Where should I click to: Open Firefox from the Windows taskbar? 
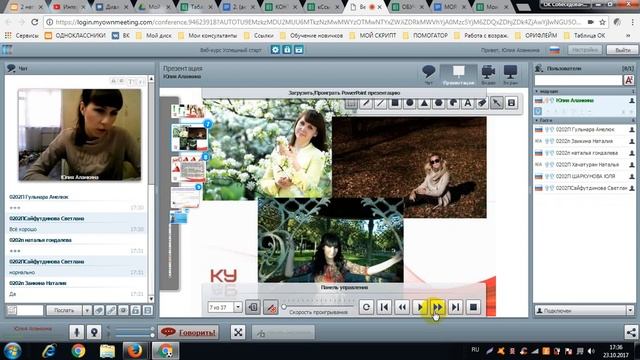[x=134, y=351]
